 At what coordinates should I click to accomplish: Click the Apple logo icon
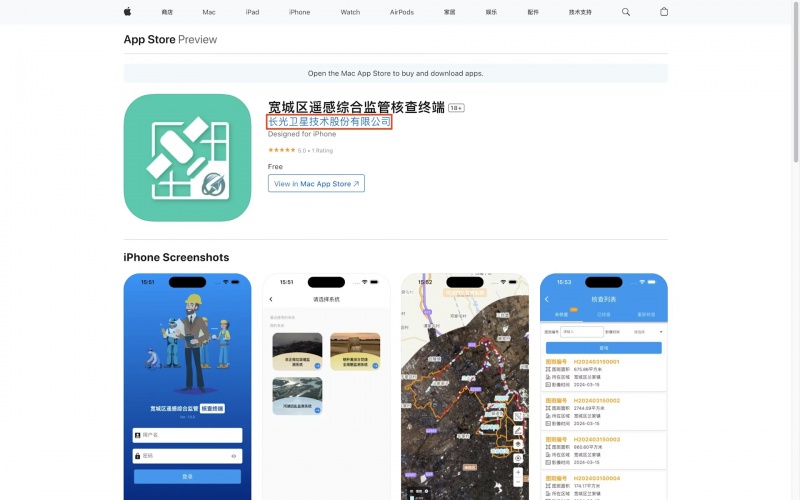(128, 12)
